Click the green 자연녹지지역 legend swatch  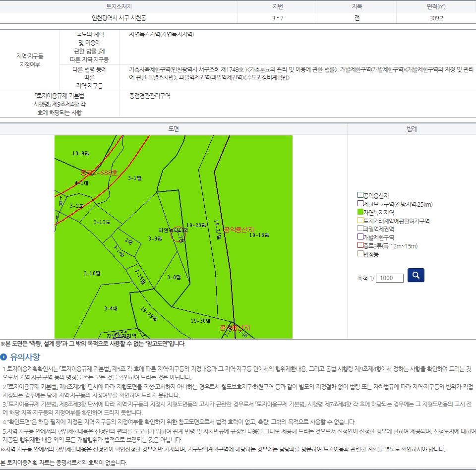point(360,212)
